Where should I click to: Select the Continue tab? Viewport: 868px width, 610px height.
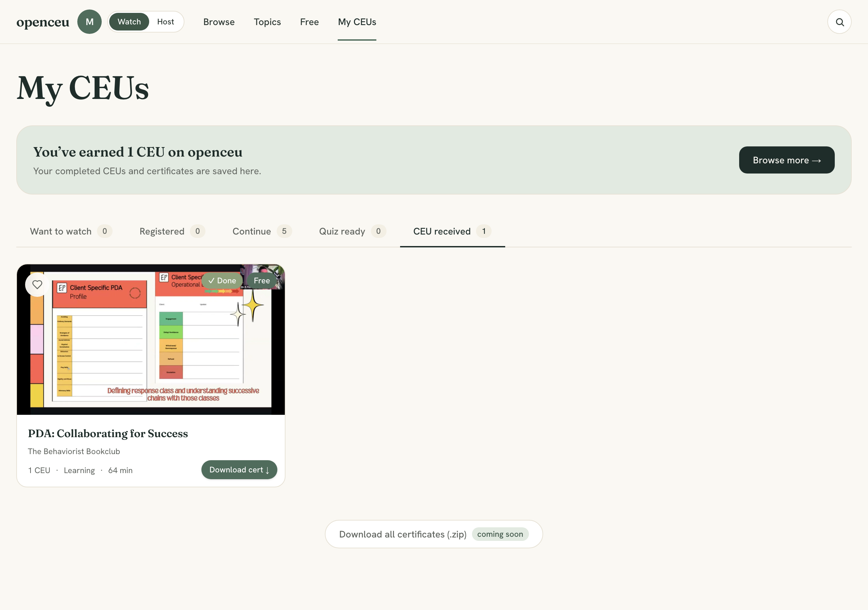click(x=262, y=231)
